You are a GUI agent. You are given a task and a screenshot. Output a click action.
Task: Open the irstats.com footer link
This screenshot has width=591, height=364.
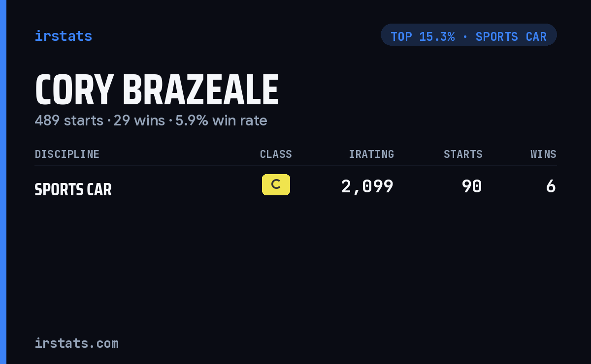[76, 343]
